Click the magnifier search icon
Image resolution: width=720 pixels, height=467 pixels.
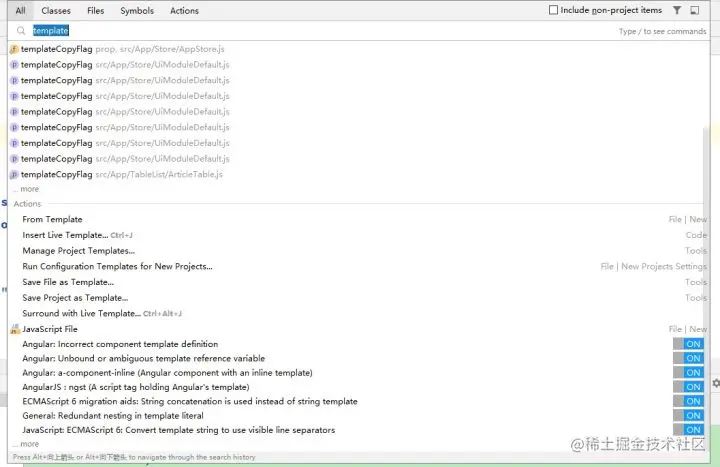(21, 31)
